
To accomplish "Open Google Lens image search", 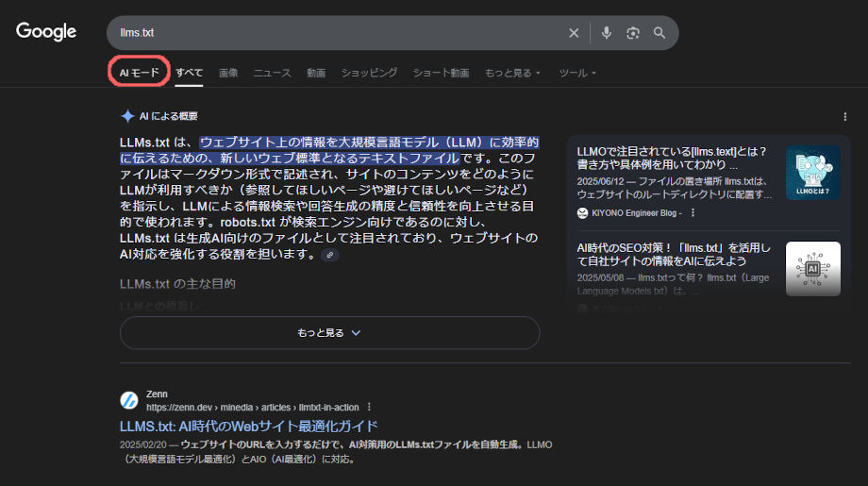I will coord(633,33).
